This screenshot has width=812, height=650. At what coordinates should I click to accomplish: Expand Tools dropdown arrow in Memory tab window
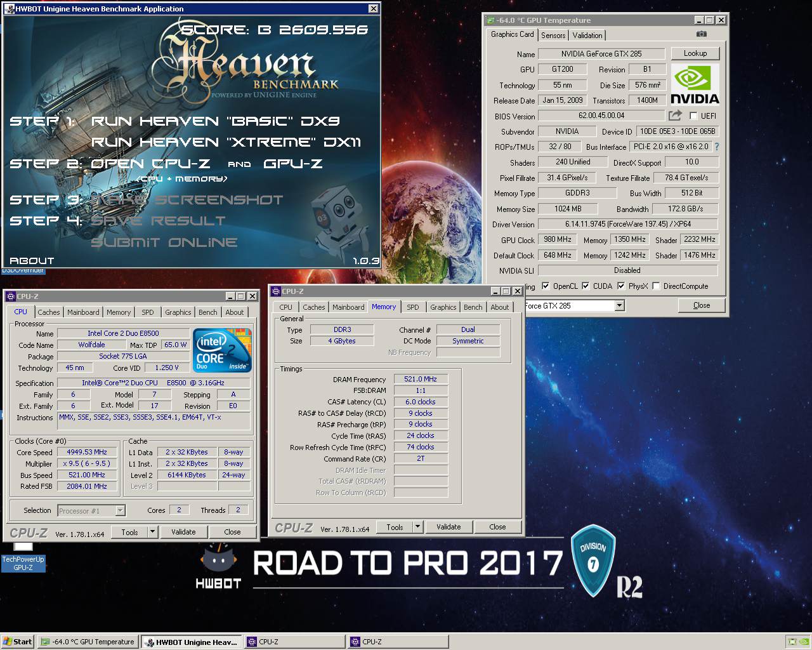point(417,527)
